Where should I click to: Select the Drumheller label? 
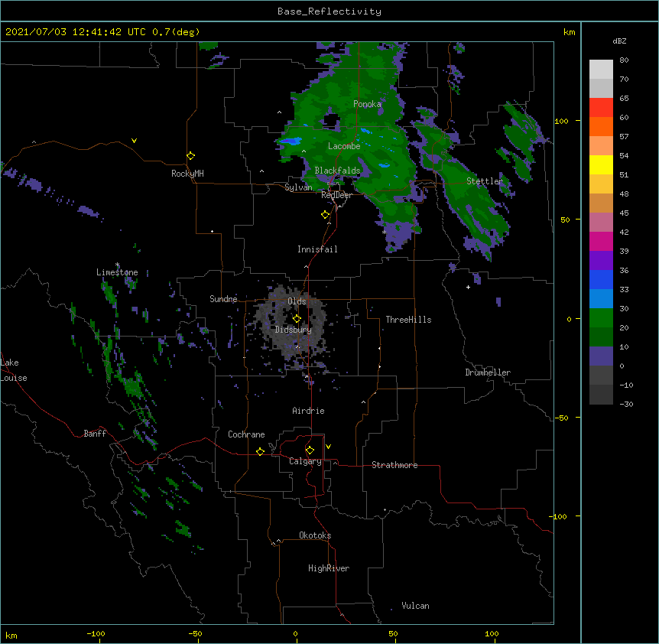(488, 372)
